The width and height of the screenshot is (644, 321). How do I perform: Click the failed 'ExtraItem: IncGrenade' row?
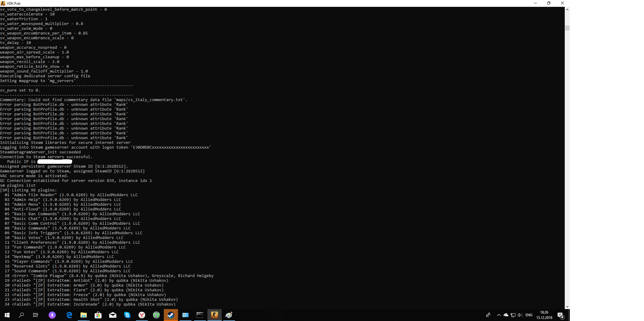[90, 304]
